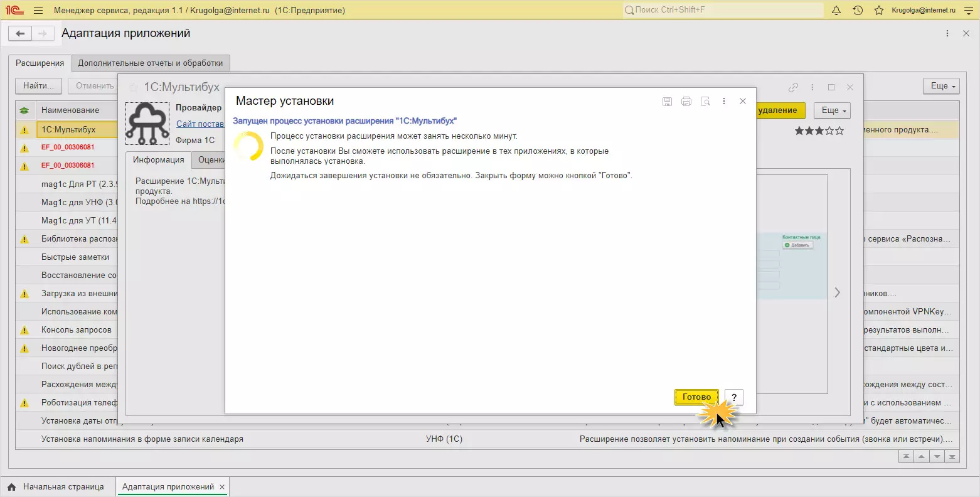Click print preview icon in Мастер установки

click(705, 102)
